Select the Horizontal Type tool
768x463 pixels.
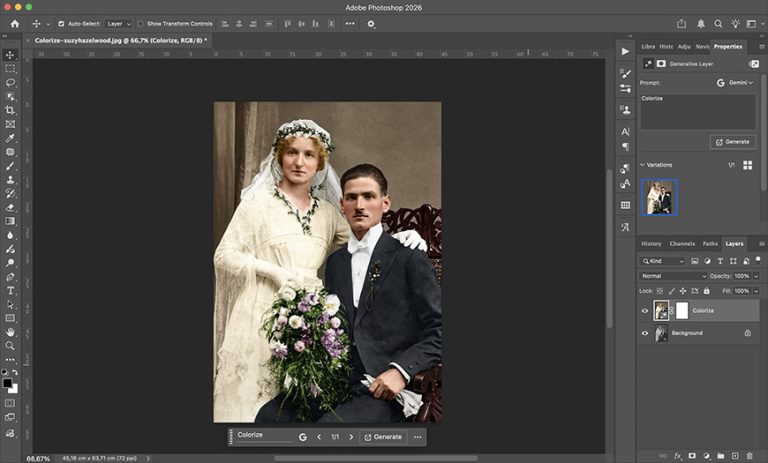[10, 291]
